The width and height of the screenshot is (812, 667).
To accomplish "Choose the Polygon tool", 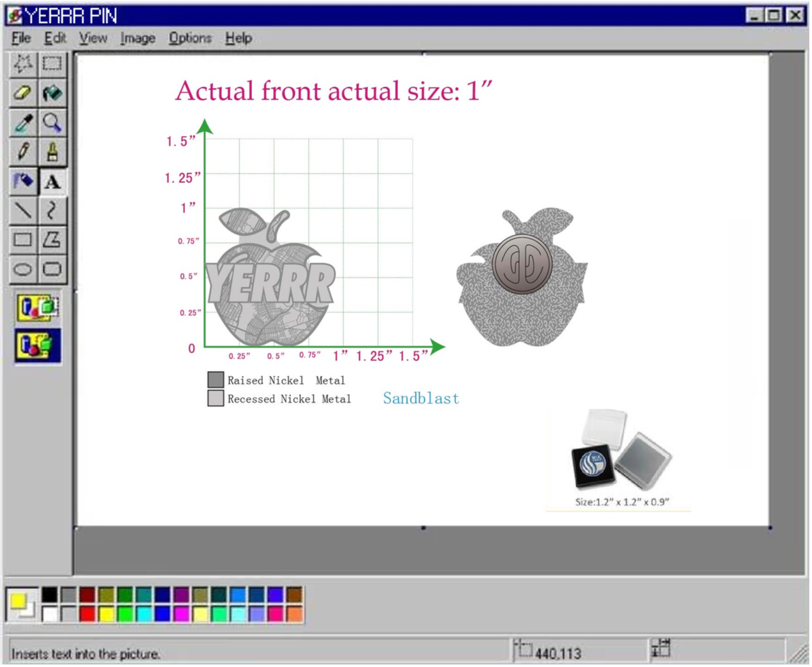I will pos(54,240).
